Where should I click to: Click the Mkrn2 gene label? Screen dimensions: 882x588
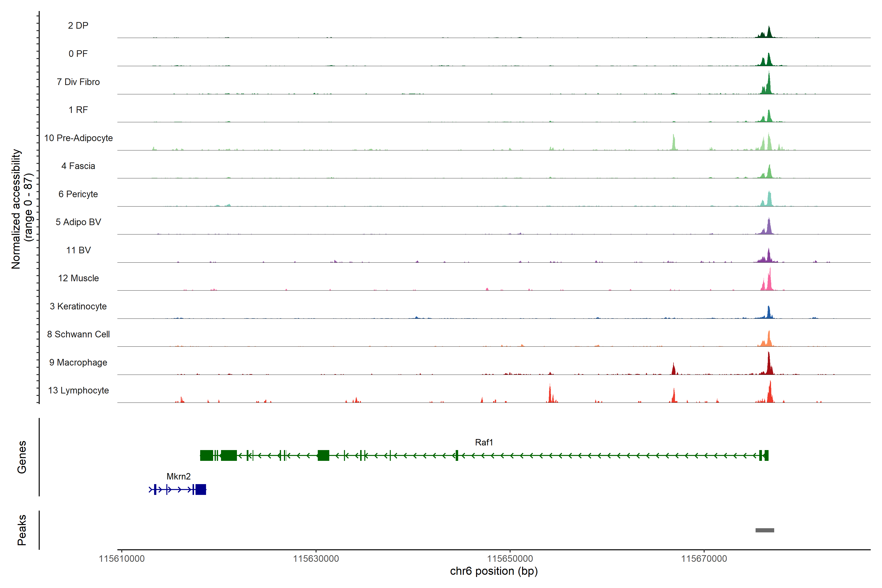(x=179, y=476)
